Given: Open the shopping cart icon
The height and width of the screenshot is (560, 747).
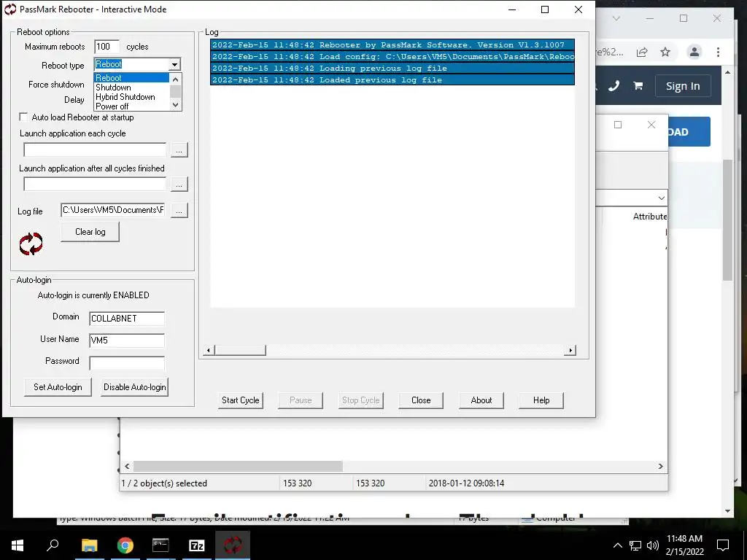Looking at the screenshot, I should pos(638,86).
